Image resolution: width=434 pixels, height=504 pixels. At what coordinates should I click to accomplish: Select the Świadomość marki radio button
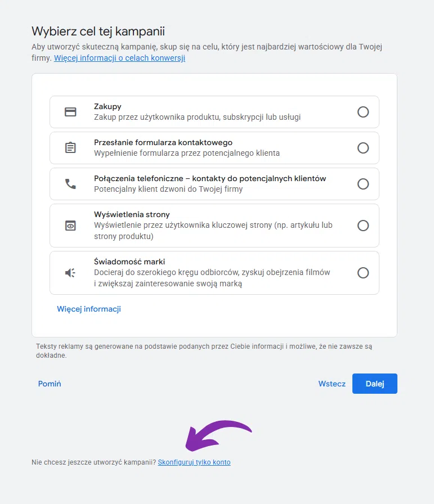[x=363, y=273]
